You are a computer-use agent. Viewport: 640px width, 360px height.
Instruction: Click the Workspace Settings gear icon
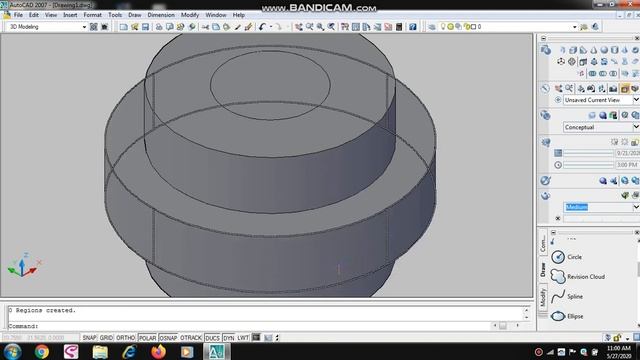click(x=93, y=27)
